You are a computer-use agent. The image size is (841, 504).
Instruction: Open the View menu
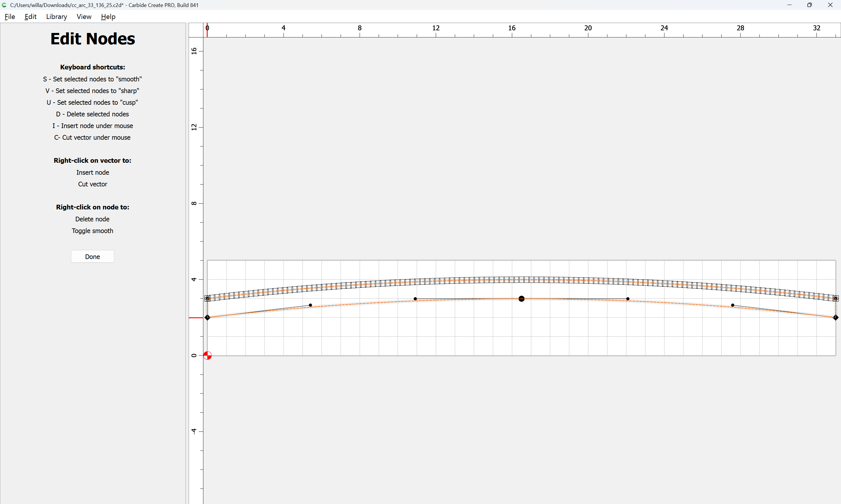point(84,17)
